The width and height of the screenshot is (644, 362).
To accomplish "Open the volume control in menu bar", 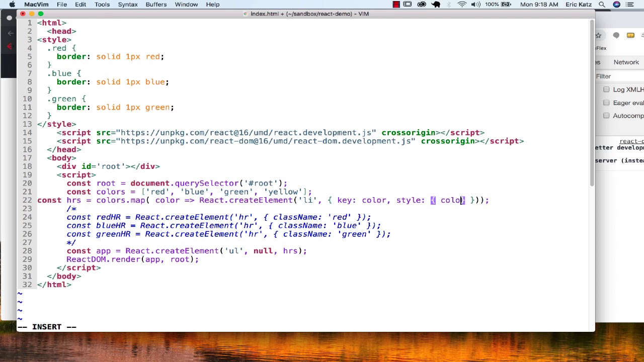I will point(475,5).
